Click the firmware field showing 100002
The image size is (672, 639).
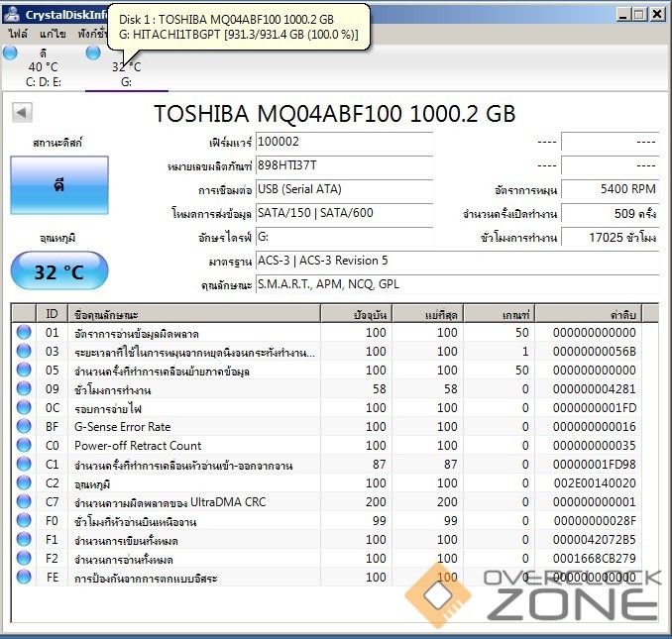coord(343,143)
